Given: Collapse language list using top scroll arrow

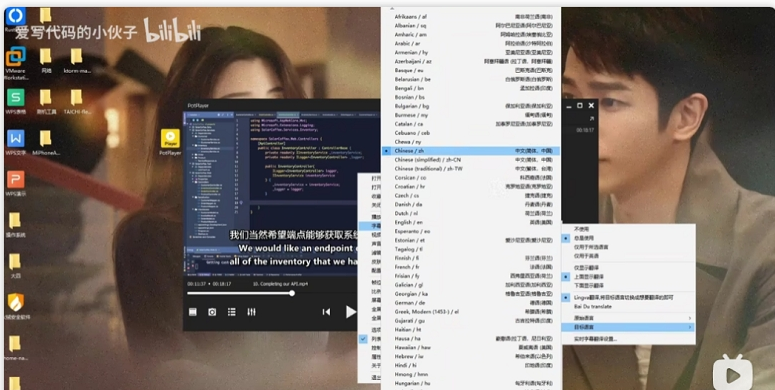Looking at the screenshot, I should click(x=392, y=8).
